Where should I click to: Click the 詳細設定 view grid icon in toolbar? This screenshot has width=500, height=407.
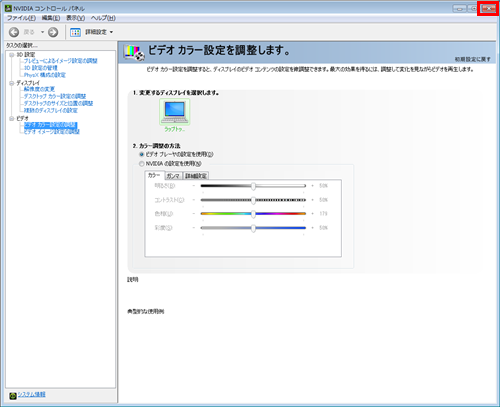pos(75,32)
